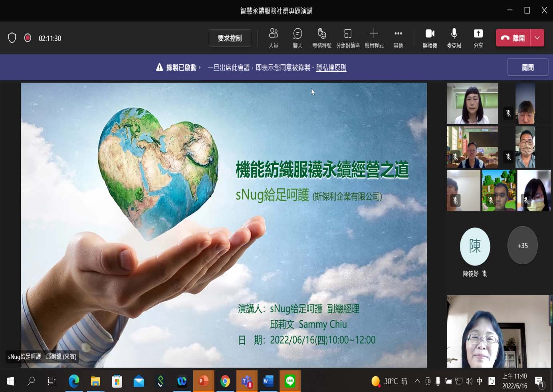The height and width of the screenshot is (392, 553).
Task: Select the Minecraft background participant tile
Action: [x=499, y=190]
